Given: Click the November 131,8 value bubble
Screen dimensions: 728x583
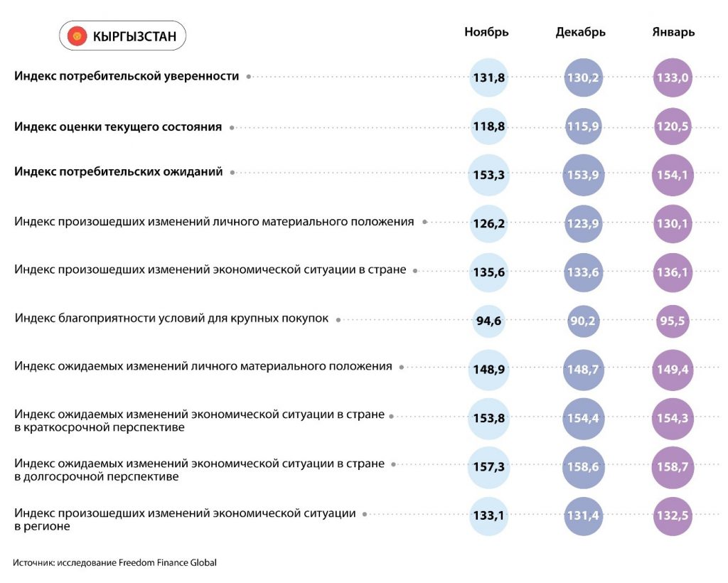Looking at the screenshot, I should [x=488, y=77].
